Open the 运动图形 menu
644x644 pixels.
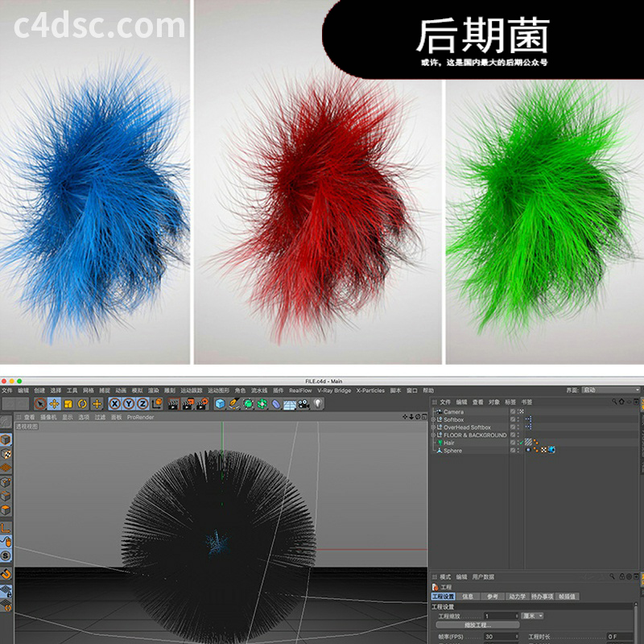(218, 390)
